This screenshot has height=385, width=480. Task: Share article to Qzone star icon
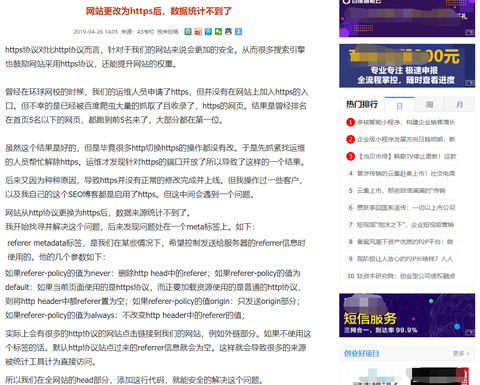tap(188, 32)
